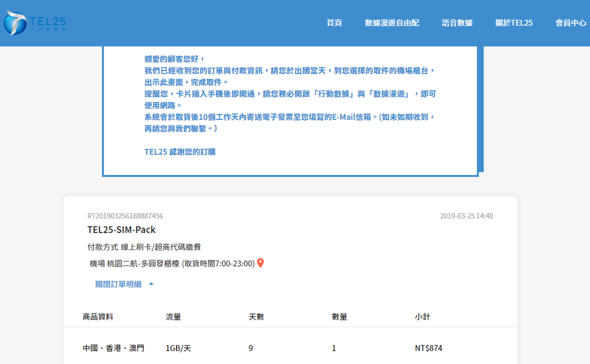Click the days value 9 cell
The height and width of the screenshot is (364, 590).
(x=251, y=348)
